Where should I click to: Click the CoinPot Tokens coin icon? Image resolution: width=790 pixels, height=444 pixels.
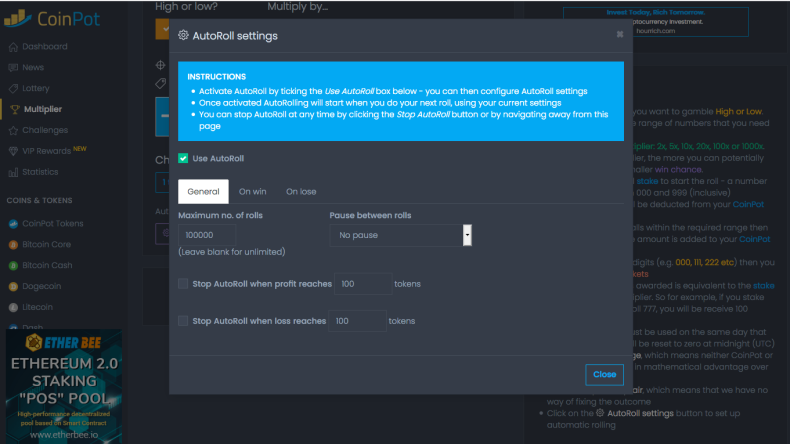coord(14,224)
